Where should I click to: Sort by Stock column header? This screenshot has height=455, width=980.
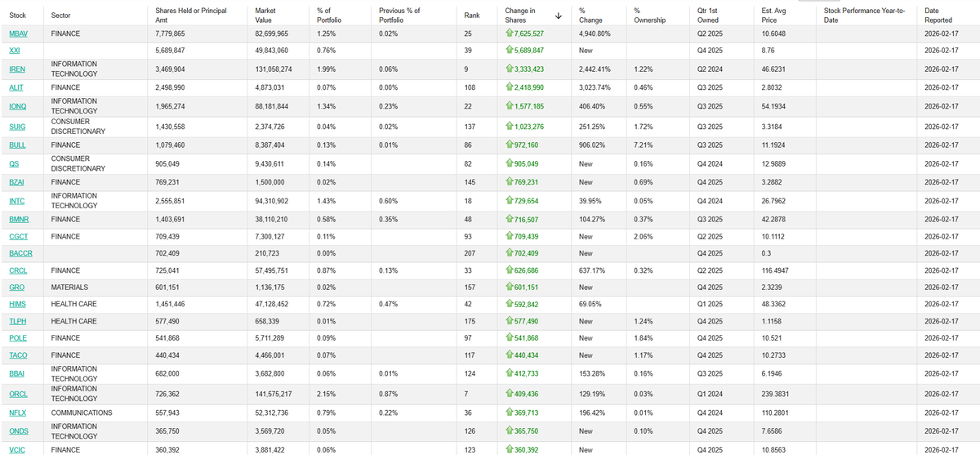coord(18,16)
